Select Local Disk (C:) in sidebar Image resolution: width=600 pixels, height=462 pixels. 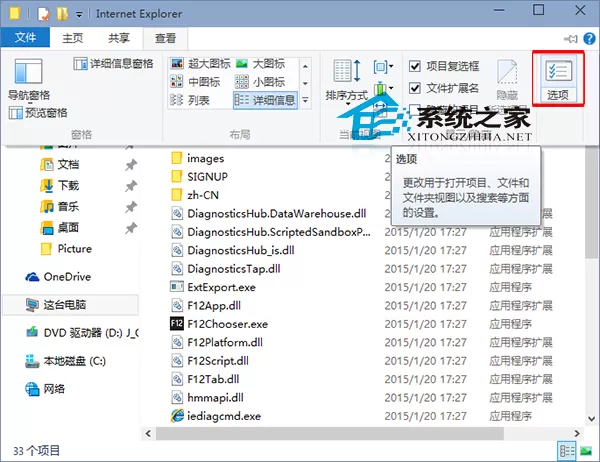(x=65, y=361)
